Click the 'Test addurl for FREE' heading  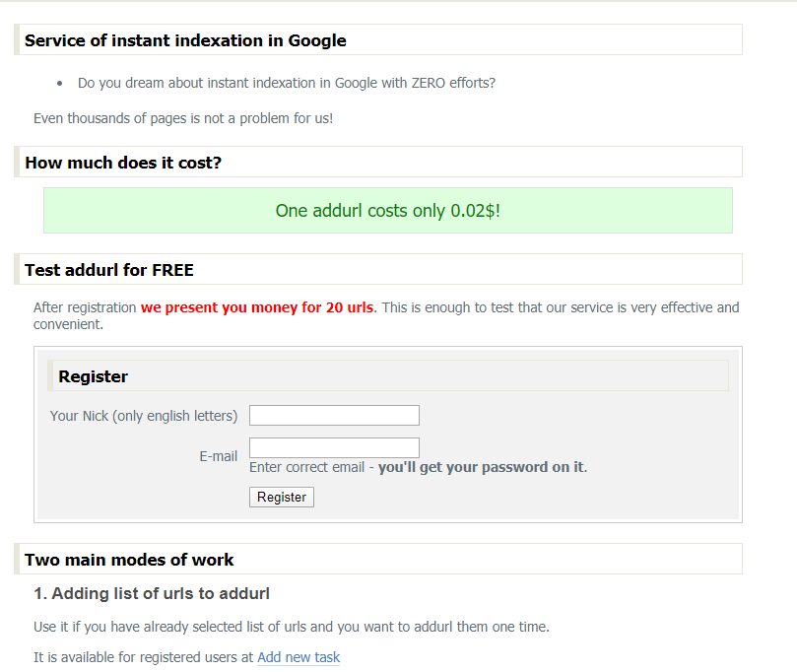(109, 269)
